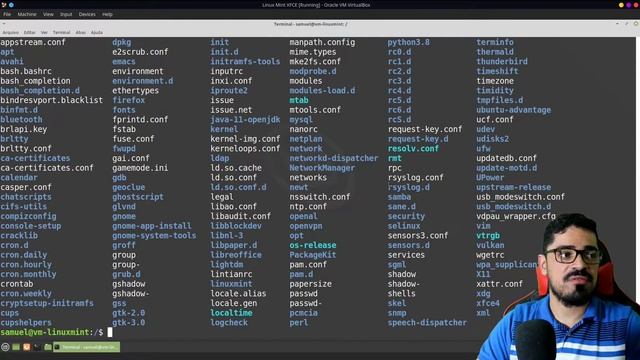Click the firefox directory name
This screenshot has height=360, width=640.
pos(129,100)
